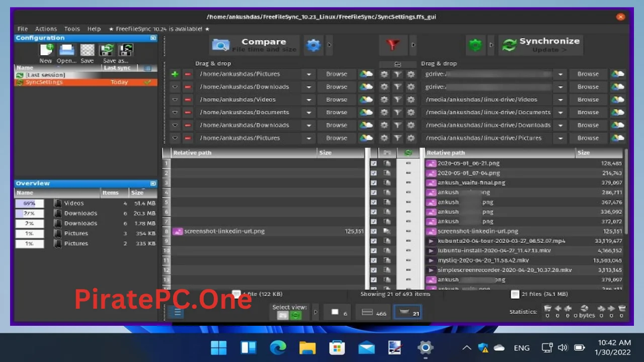
Task: Remove the /home/ankushdas/Videos folder pair
Action: tap(188, 100)
